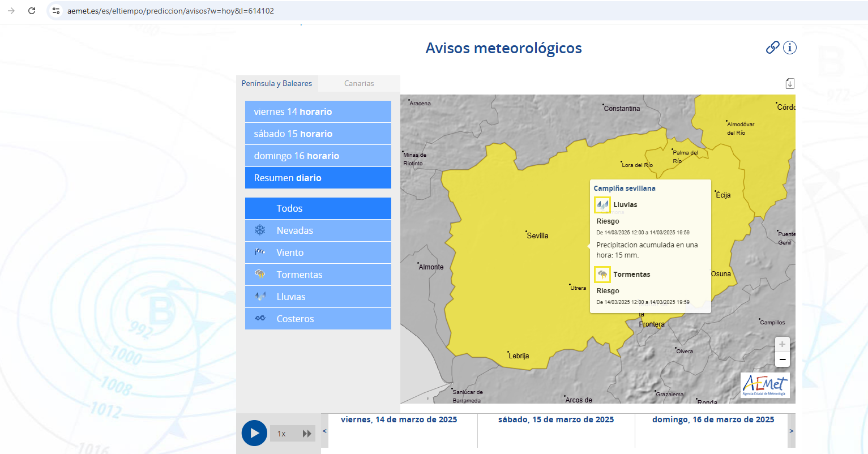Zoom in on the map
Viewport: 868px width, 454px height.
pyautogui.click(x=782, y=344)
